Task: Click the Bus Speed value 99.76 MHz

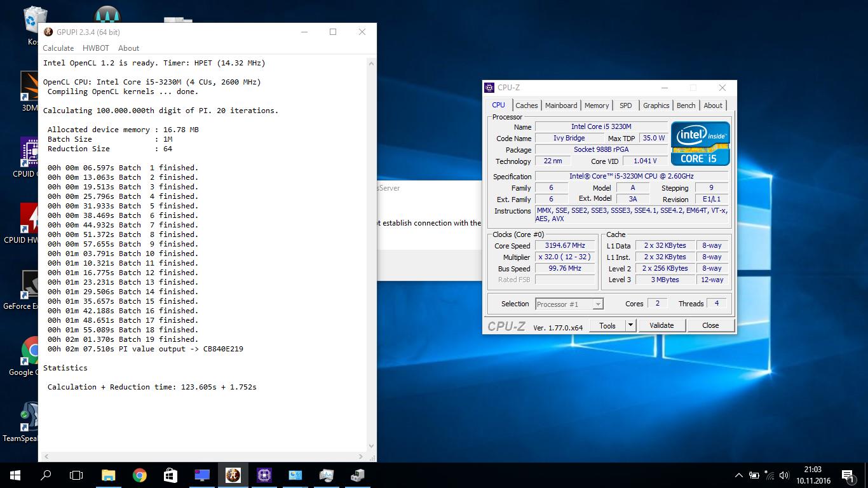Action: coord(565,268)
